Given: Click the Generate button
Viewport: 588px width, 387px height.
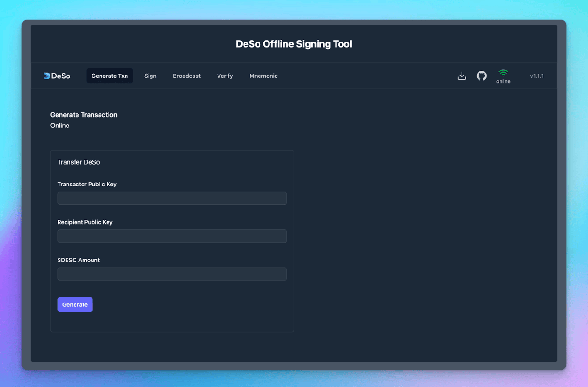Looking at the screenshot, I should (x=75, y=304).
